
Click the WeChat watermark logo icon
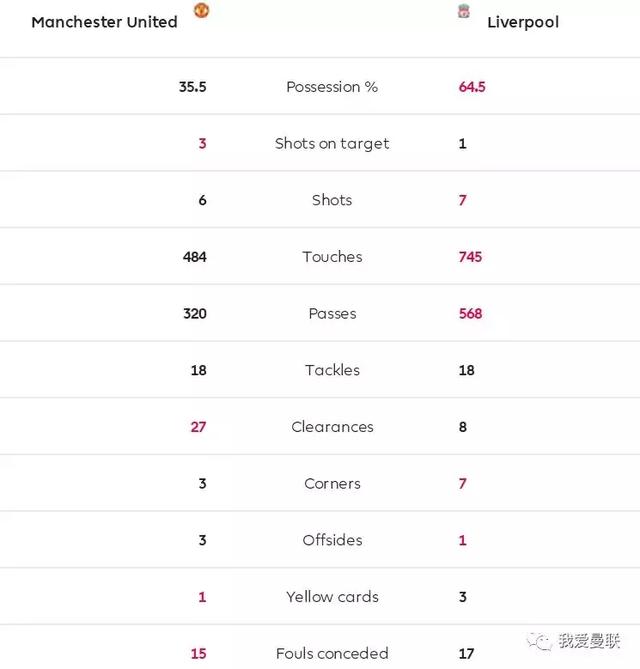(540, 641)
